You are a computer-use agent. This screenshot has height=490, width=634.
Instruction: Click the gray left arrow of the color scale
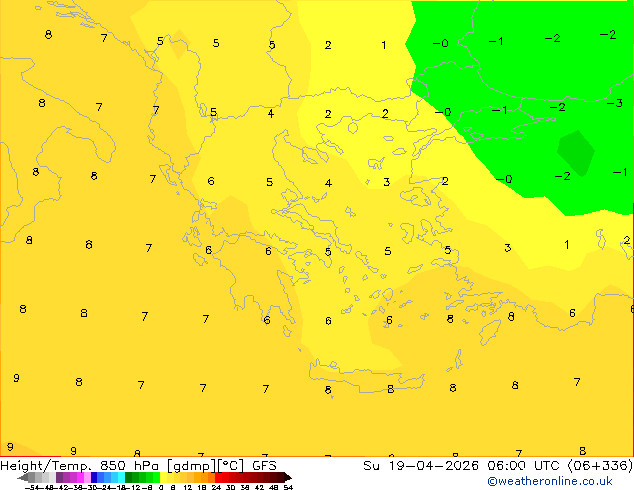(x=23, y=478)
